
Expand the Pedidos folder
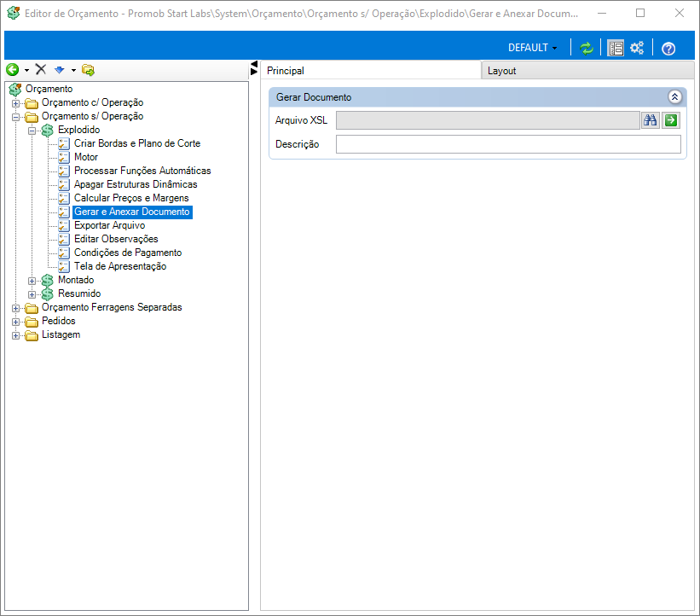coord(15,322)
